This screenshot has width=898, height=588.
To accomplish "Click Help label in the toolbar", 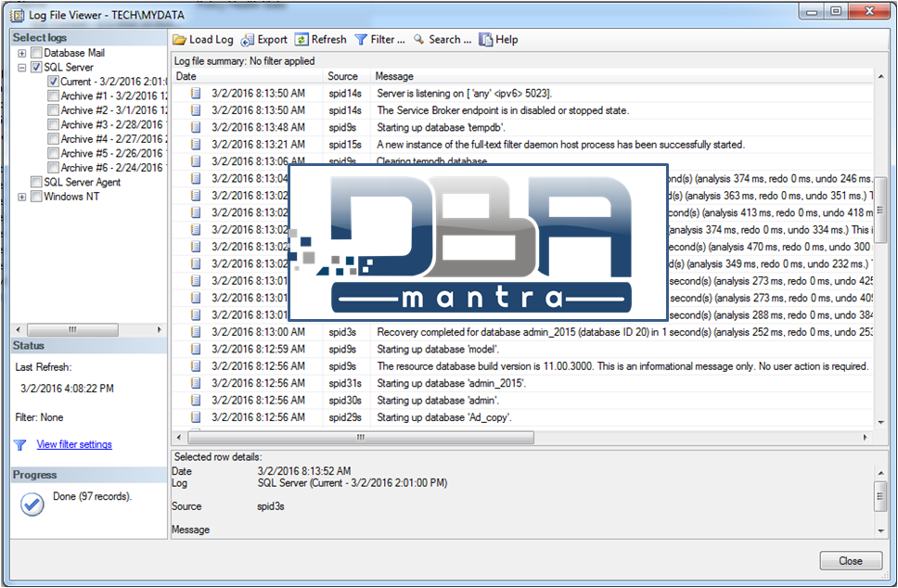I will coord(507,40).
